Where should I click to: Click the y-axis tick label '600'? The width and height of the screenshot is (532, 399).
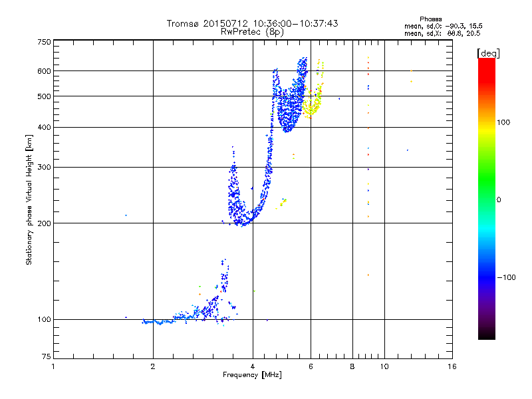coord(44,71)
